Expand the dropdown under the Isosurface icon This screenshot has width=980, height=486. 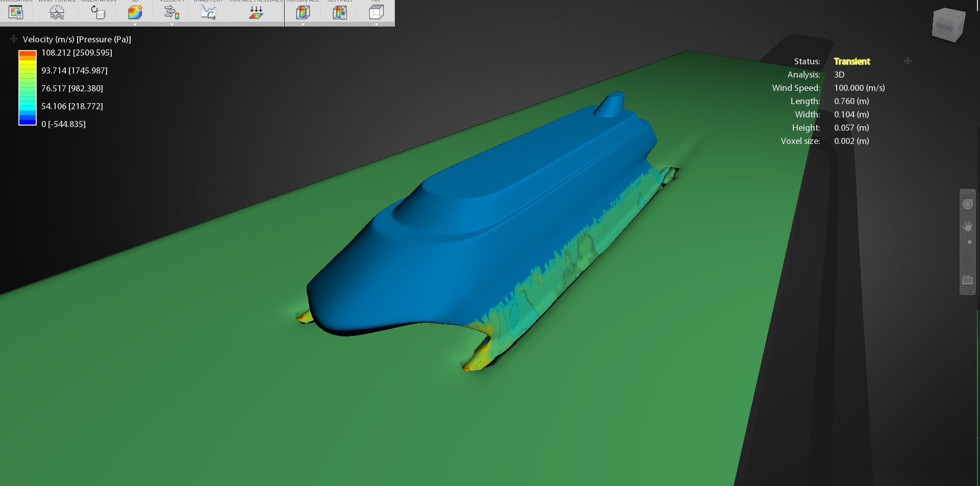click(x=303, y=24)
